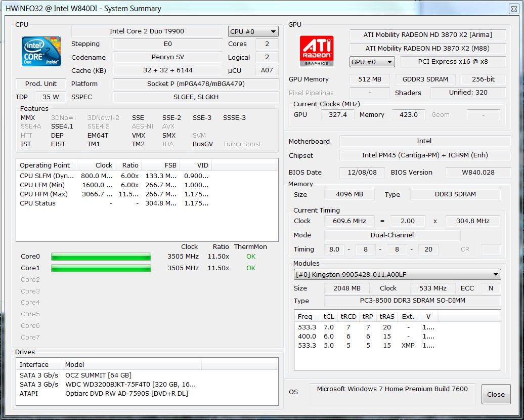This screenshot has width=524, height=420.
Task: Click the 304.8 MHz memory base clock field
Action: 473,221
